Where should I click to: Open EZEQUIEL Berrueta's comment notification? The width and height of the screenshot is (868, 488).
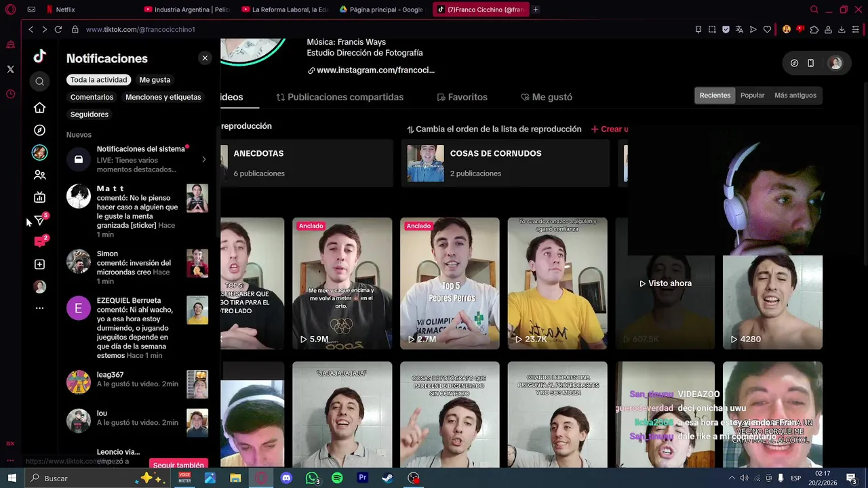coord(137,327)
